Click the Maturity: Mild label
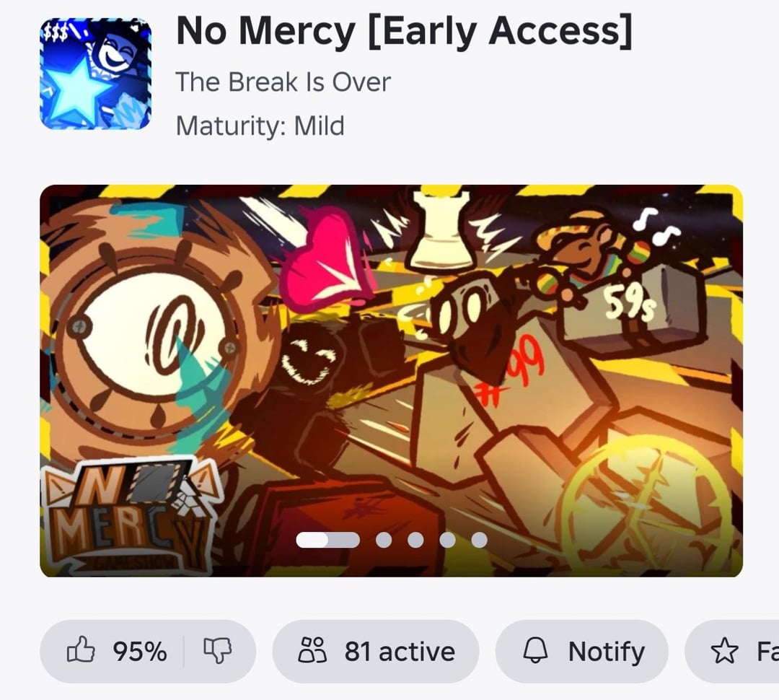 coord(260,126)
